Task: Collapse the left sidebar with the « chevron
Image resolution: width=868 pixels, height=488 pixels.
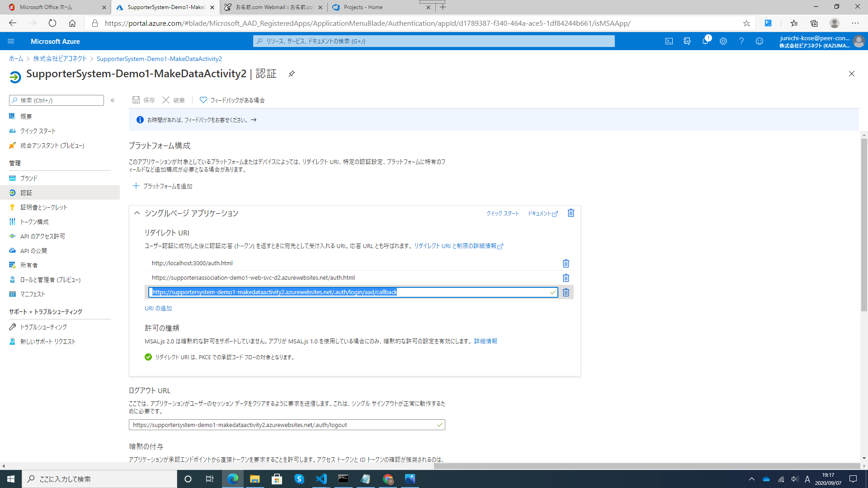Action: 113,100
